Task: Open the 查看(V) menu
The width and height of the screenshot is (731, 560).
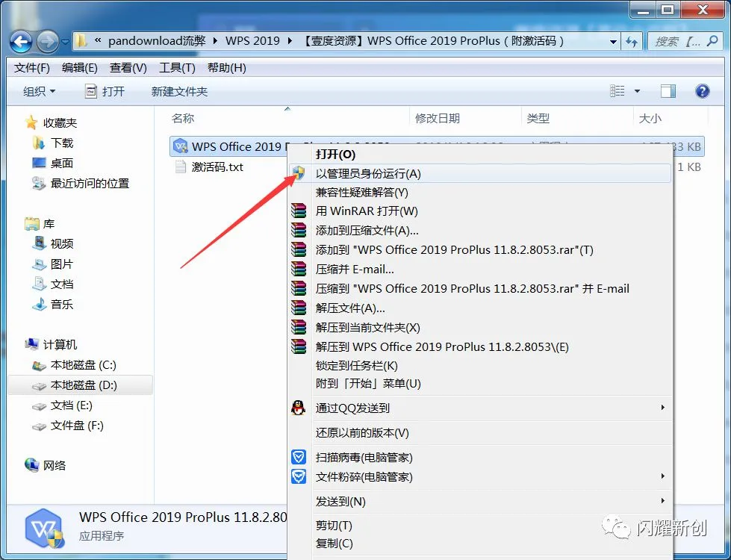Action: 128,68
